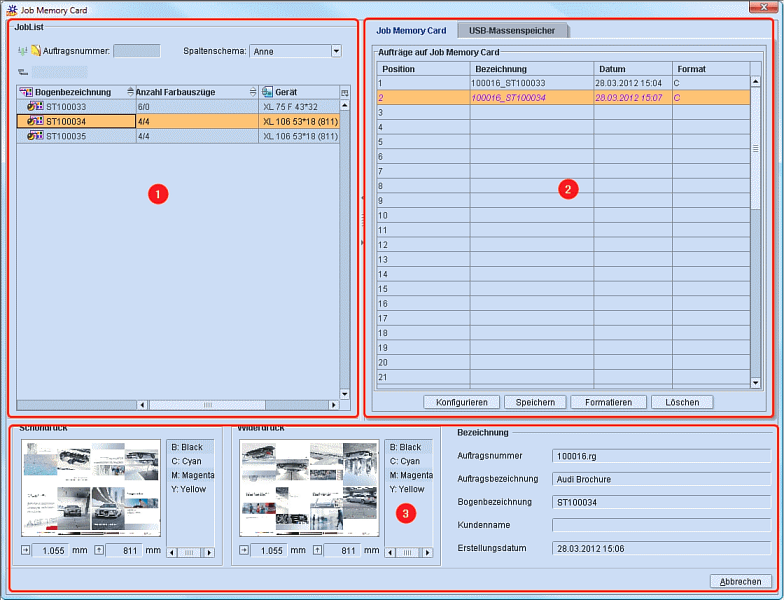Click Löschen to delete the entry

tap(682, 402)
